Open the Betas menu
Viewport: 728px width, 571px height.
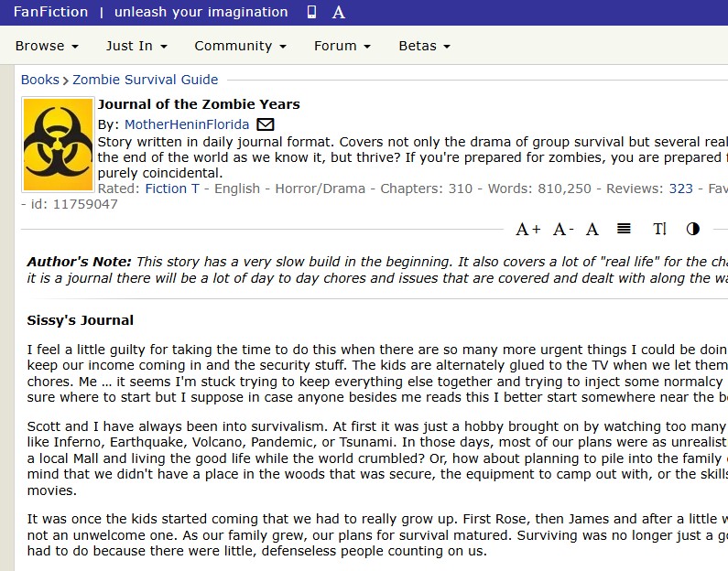click(424, 46)
